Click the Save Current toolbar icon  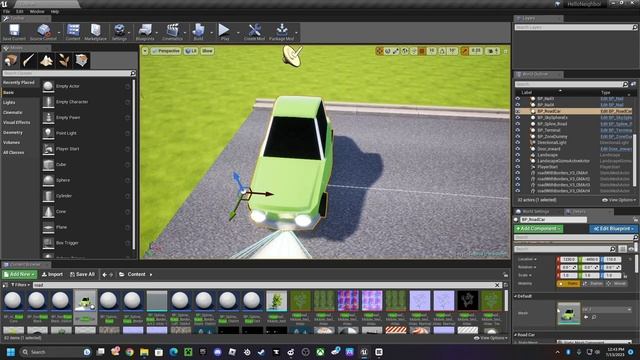pyautogui.click(x=14, y=32)
